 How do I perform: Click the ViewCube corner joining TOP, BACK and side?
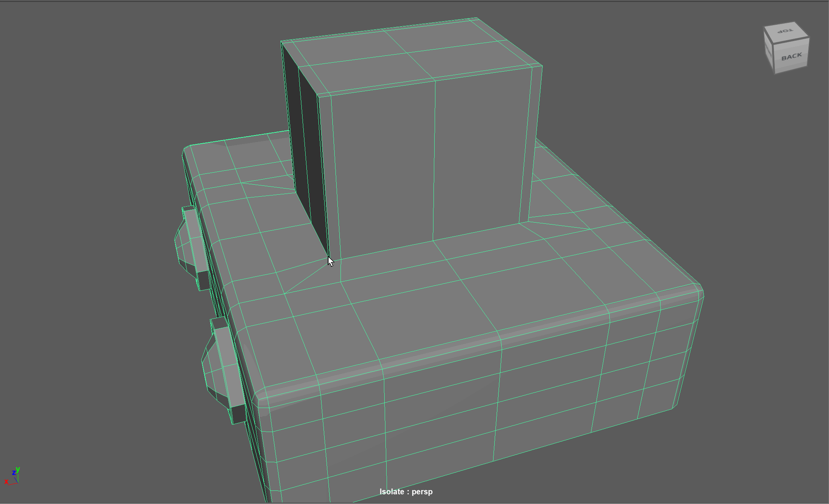tap(773, 44)
